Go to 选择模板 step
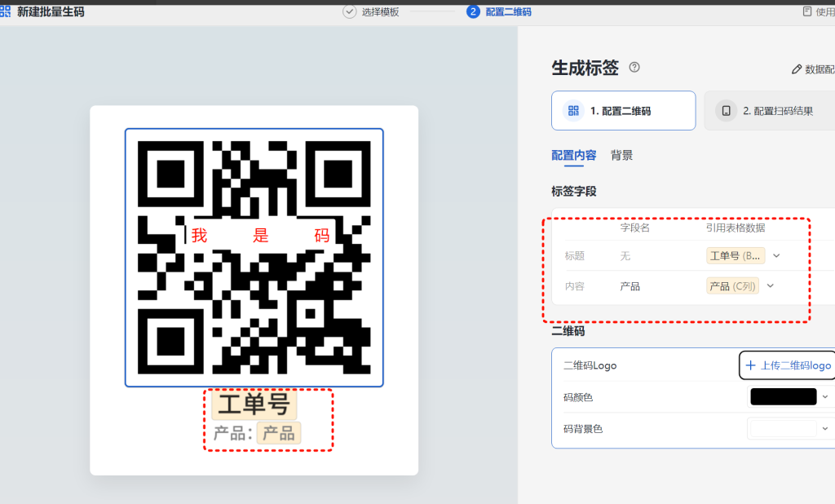Screen dimensions: 835x504 coord(380,11)
